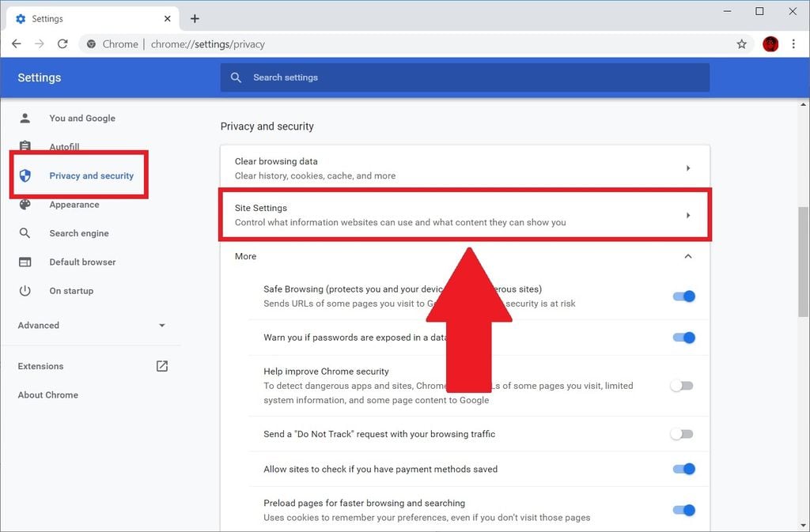Open Clear browsing data arrow
This screenshot has height=532, width=810.
688,168
